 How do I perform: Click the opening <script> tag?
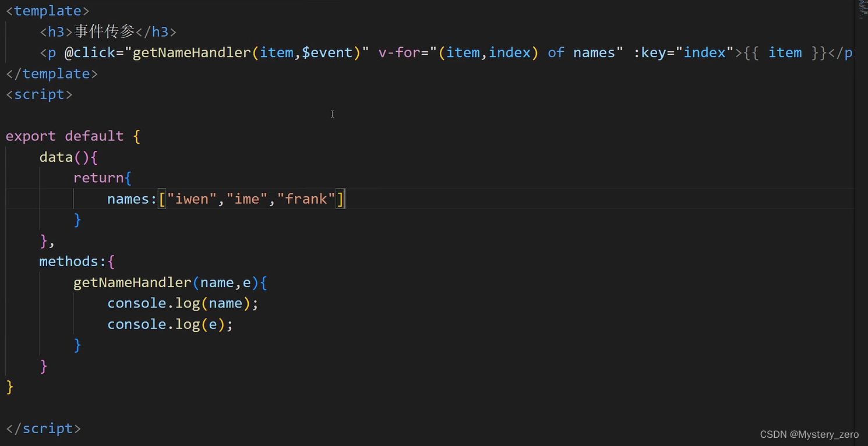39,94
